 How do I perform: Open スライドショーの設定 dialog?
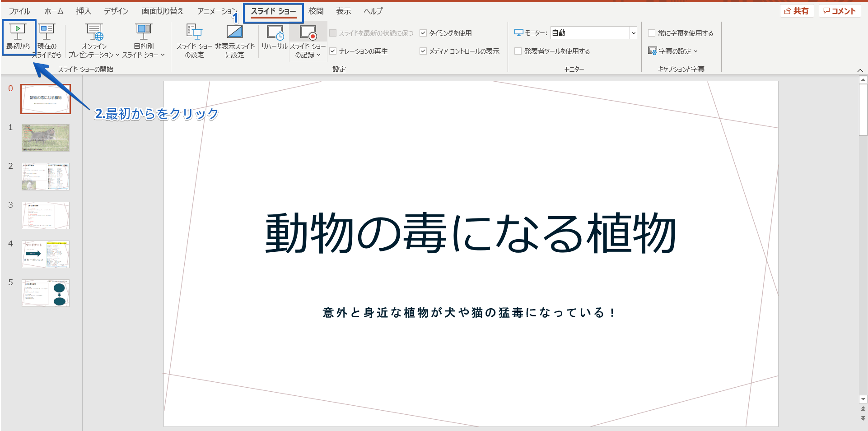click(x=194, y=41)
